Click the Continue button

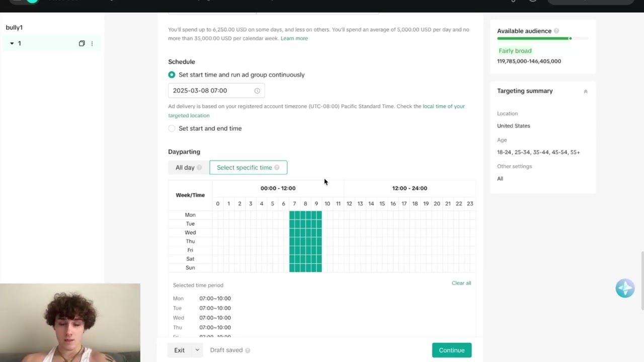click(x=452, y=350)
